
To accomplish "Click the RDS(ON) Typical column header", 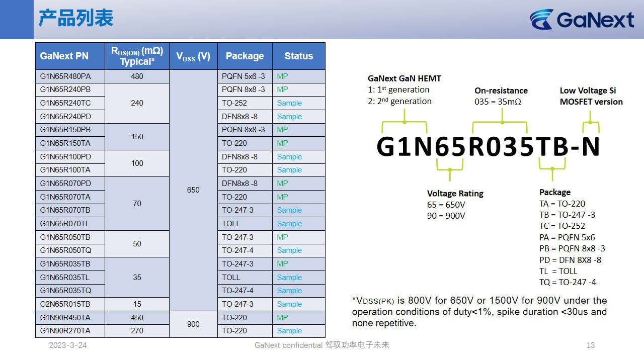I will point(137,56).
